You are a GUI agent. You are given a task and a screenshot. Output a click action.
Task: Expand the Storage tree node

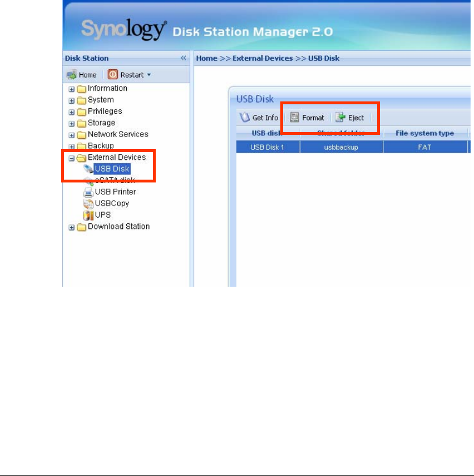pos(71,124)
